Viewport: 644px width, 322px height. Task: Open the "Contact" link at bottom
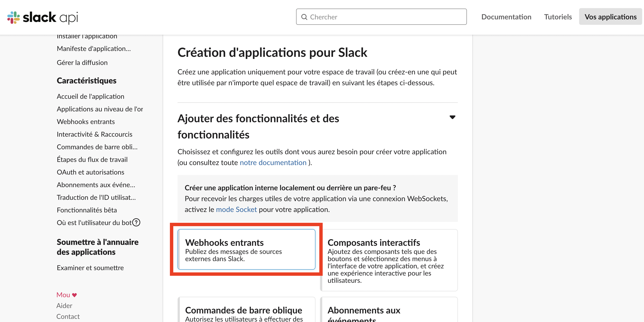[68, 316]
